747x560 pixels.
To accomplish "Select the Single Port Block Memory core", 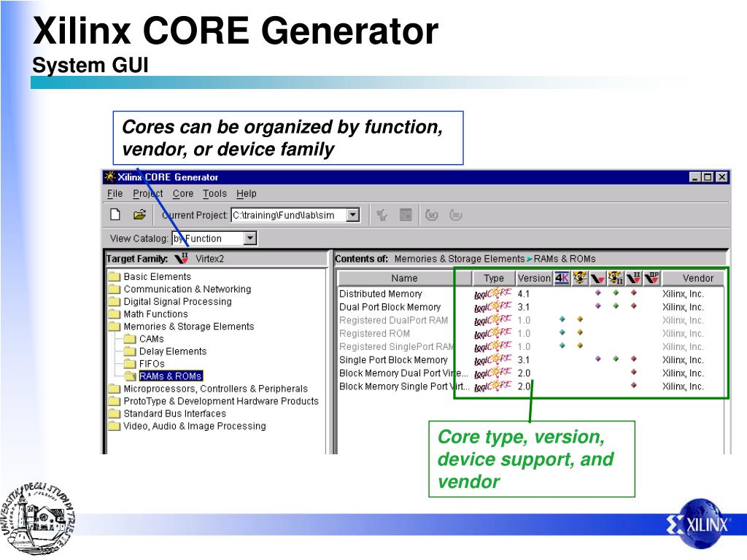I will (x=393, y=360).
